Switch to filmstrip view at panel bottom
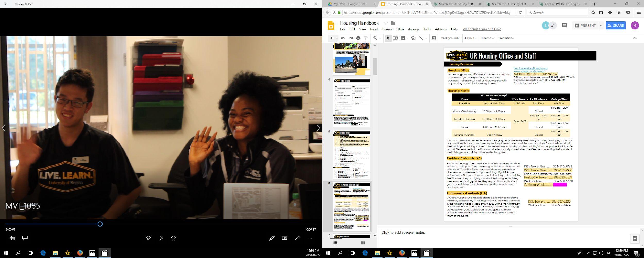The height and width of the screenshot is (258, 644). (335, 243)
